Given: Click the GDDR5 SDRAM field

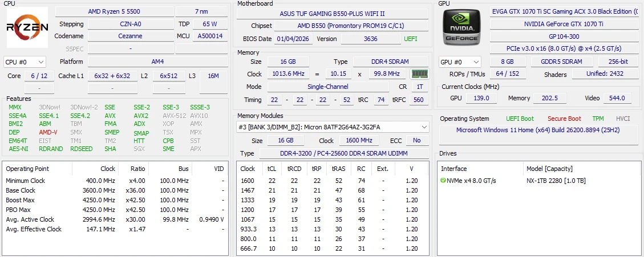Looking at the screenshot, I should 562,62.
